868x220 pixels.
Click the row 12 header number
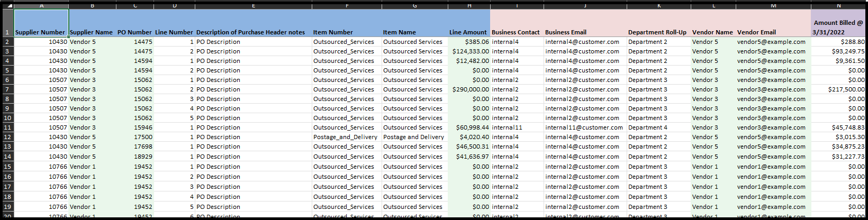pos(7,137)
